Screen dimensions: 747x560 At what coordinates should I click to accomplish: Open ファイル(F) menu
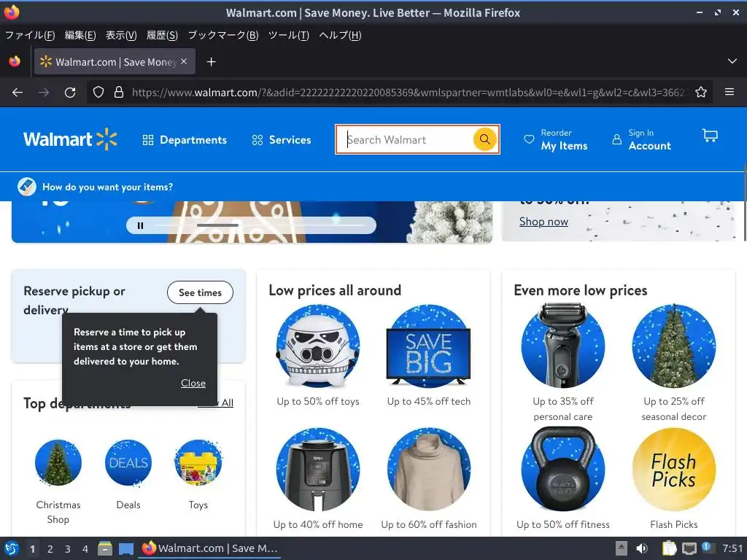point(30,35)
